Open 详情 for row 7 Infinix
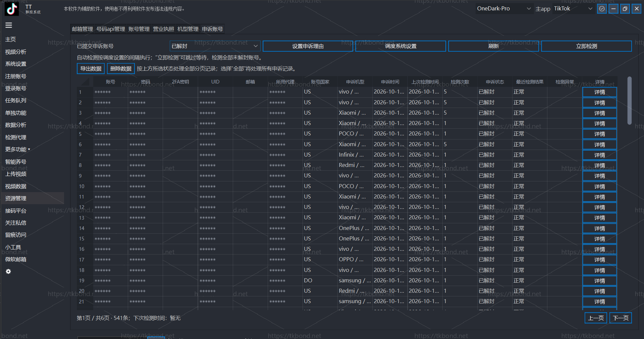 point(599,155)
